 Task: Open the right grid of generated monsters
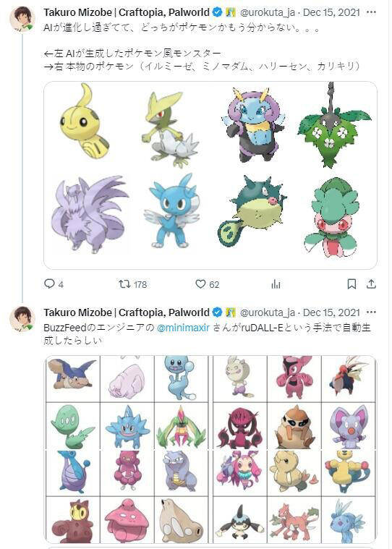(294, 450)
